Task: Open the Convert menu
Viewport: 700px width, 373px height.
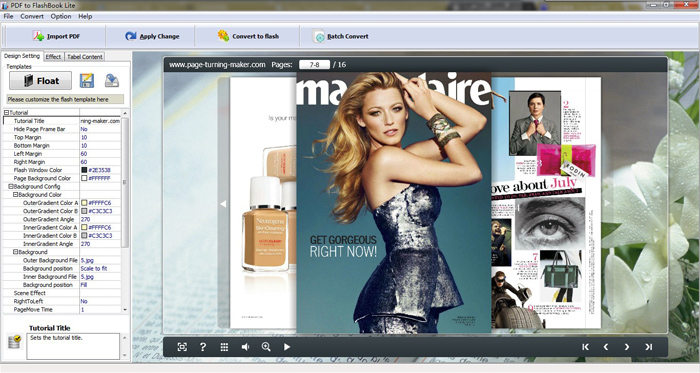Action: [x=32, y=16]
